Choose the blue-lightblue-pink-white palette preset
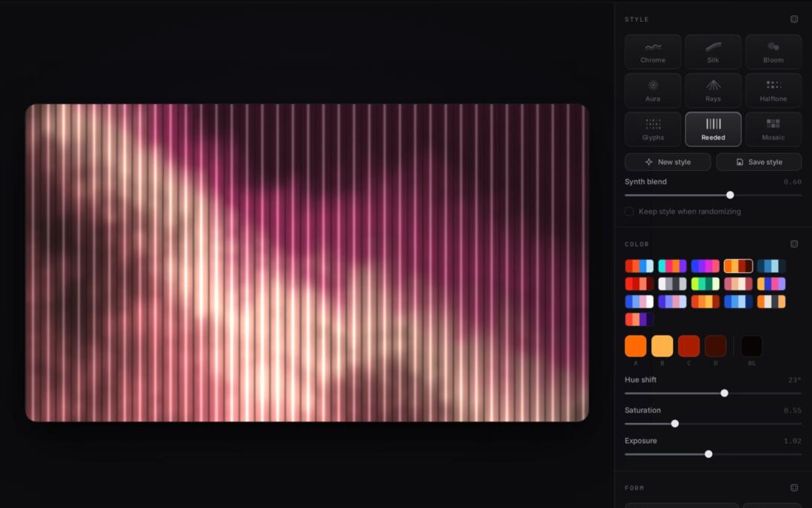The width and height of the screenshot is (812, 508). click(x=639, y=301)
